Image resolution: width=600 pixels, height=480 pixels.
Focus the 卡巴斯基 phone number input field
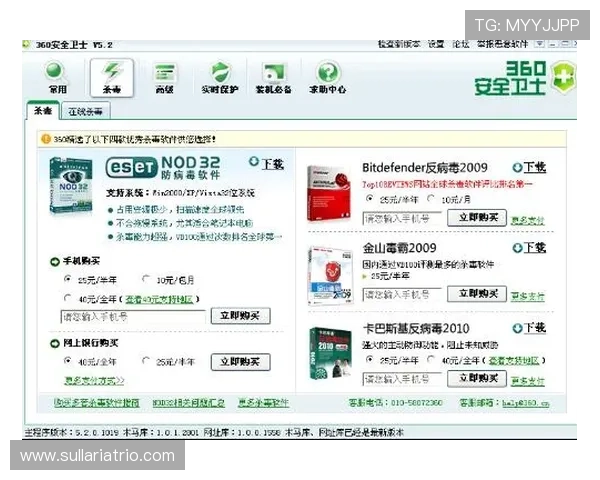pyautogui.click(x=402, y=379)
